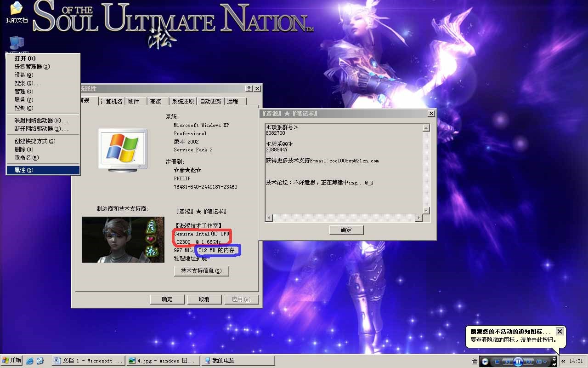Click 确定 in the 笔记本 support dialog
Image resolution: width=588 pixels, height=368 pixels.
tap(346, 230)
